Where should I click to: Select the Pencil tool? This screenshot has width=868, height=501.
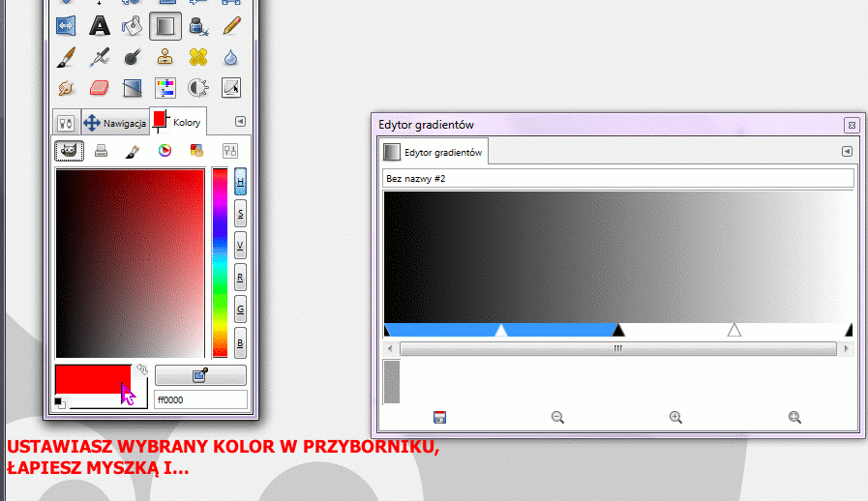coord(231,25)
